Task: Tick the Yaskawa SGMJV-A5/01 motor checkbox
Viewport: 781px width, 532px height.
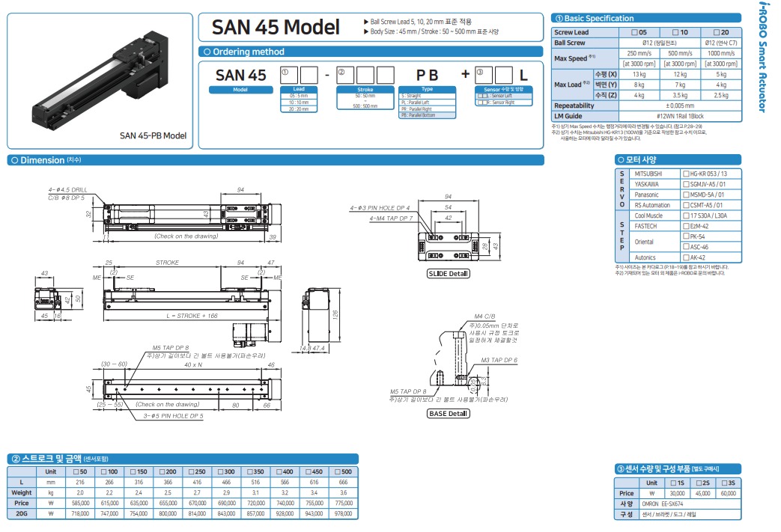Action: click(687, 184)
